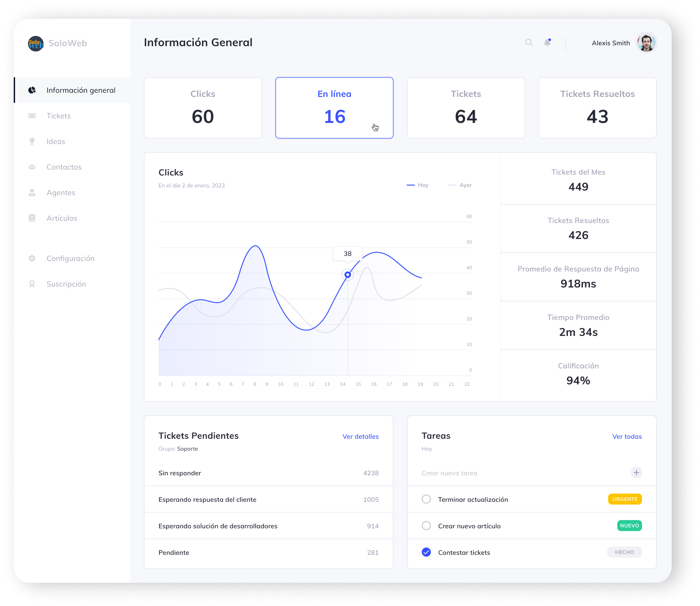
Task: Open Ver detalles for Tickets Pendientes
Action: [x=361, y=436]
